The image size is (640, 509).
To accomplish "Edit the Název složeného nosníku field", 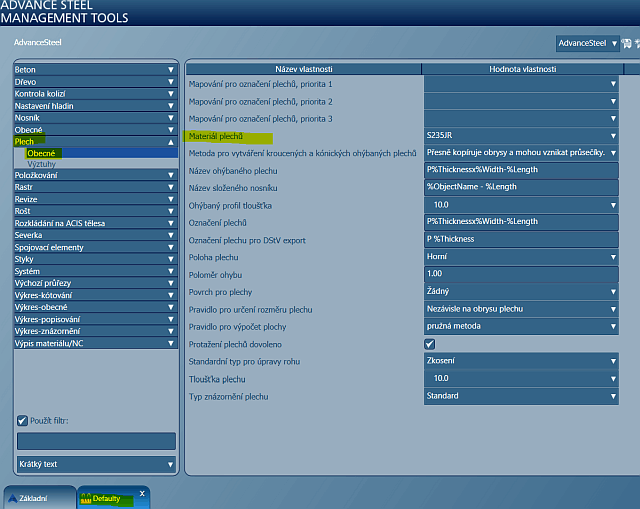I will tap(521, 187).
